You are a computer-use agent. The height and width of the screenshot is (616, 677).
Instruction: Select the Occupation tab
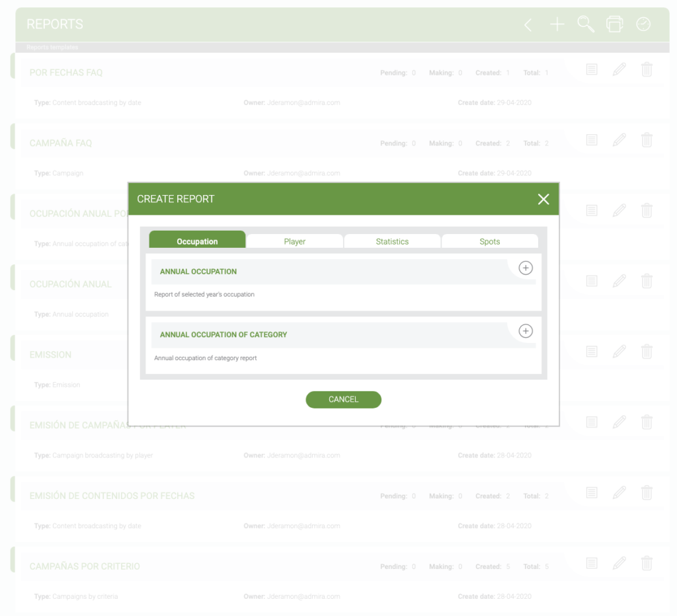coord(197,241)
